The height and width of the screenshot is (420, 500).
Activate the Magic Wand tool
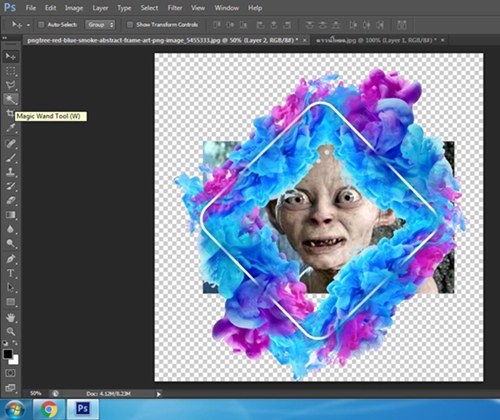[x=10, y=99]
